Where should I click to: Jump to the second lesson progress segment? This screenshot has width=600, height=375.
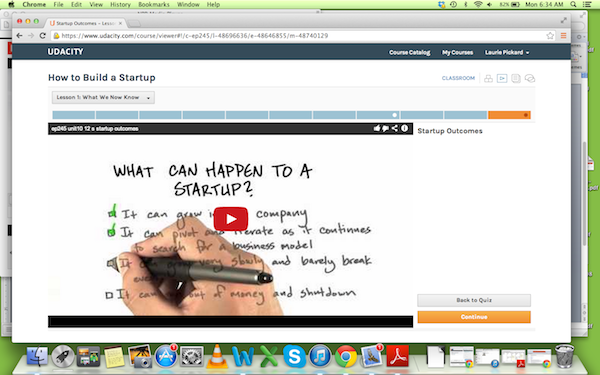(117, 115)
